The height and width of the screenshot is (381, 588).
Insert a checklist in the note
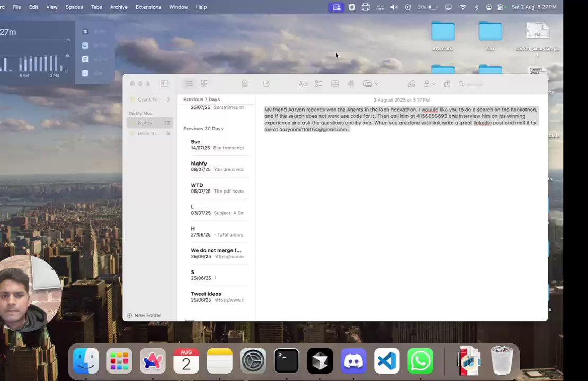(x=318, y=84)
